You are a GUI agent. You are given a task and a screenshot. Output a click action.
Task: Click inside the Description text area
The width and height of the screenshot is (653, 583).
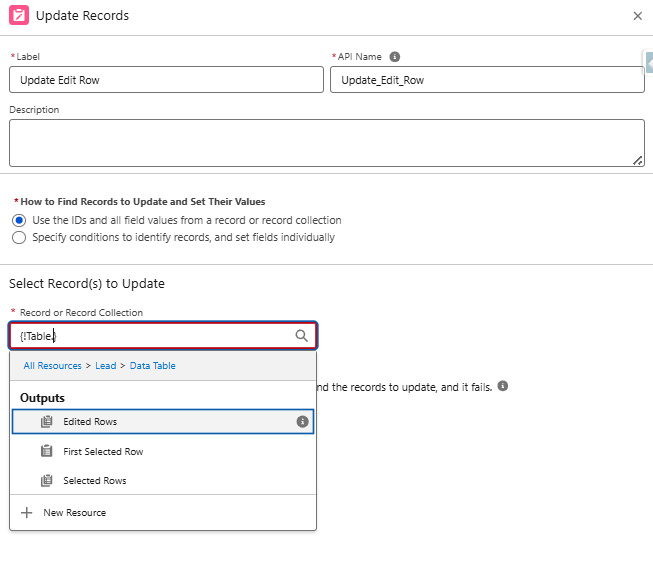(326, 143)
